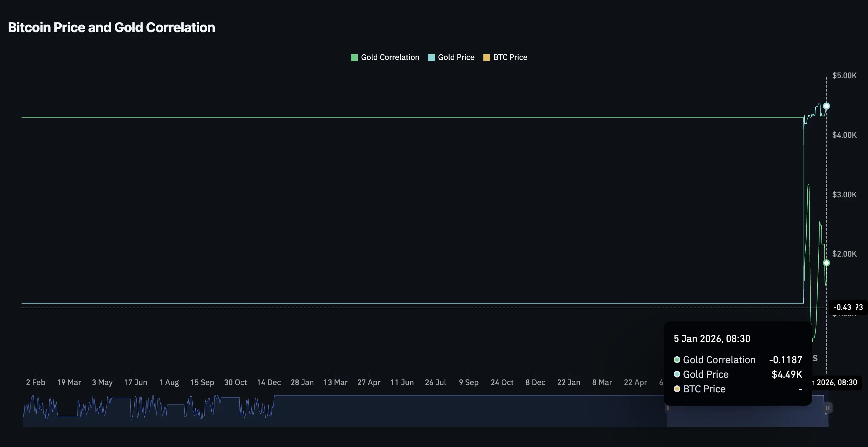
Task: Toggle the Gold Price series visibility in the legend
Action: point(456,58)
